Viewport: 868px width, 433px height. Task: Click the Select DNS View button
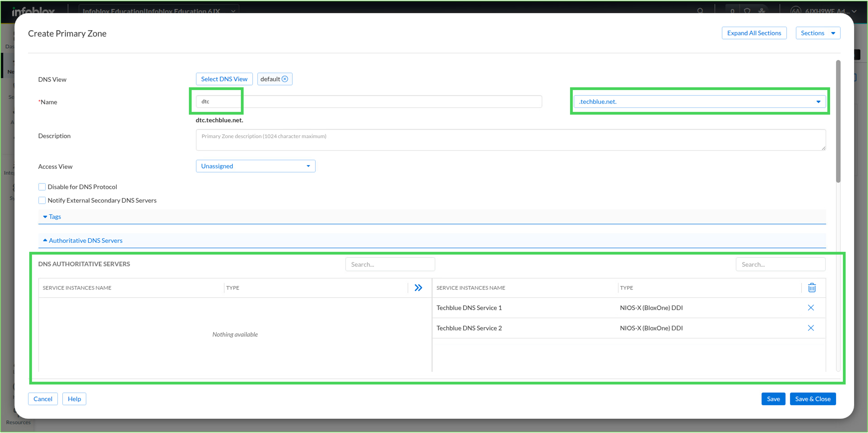coord(224,79)
